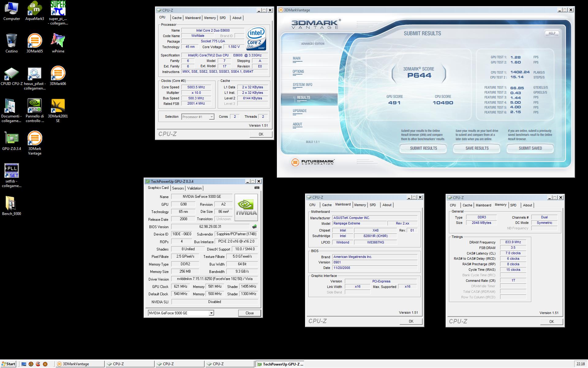Open CPU tab in Memory CPU-Z window
The image size is (588, 368).
(x=453, y=205)
